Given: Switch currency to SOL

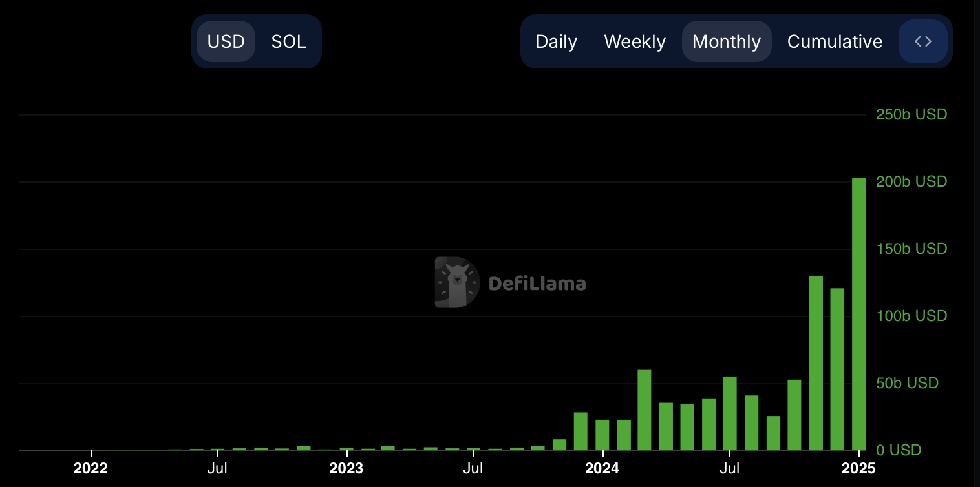Looking at the screenshot, I should [288, 42].
